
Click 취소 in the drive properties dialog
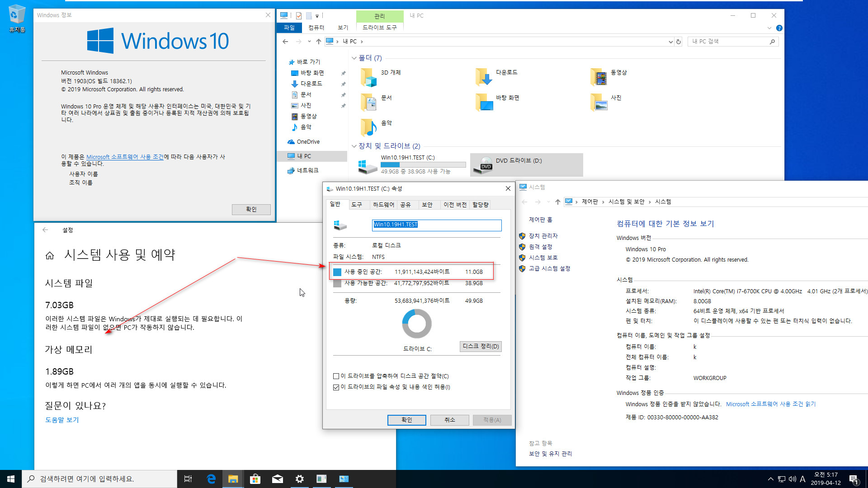tap(450, 420)
